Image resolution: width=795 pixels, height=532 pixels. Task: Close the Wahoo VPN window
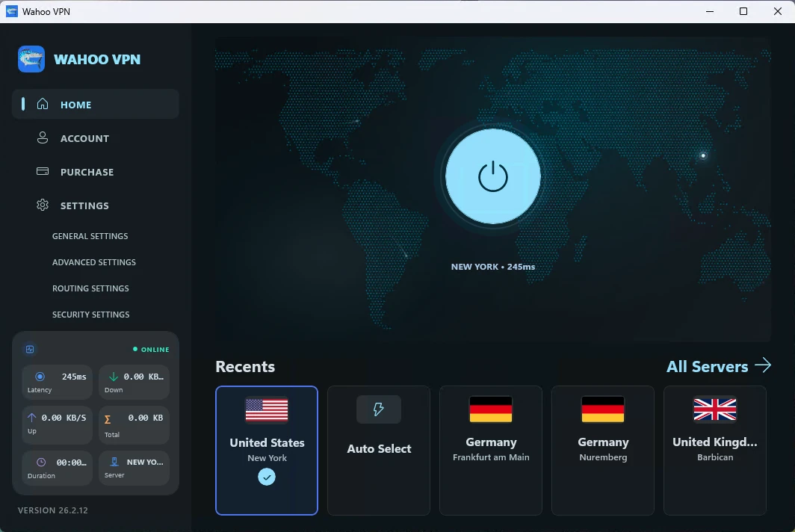click(x=777, y=11)
